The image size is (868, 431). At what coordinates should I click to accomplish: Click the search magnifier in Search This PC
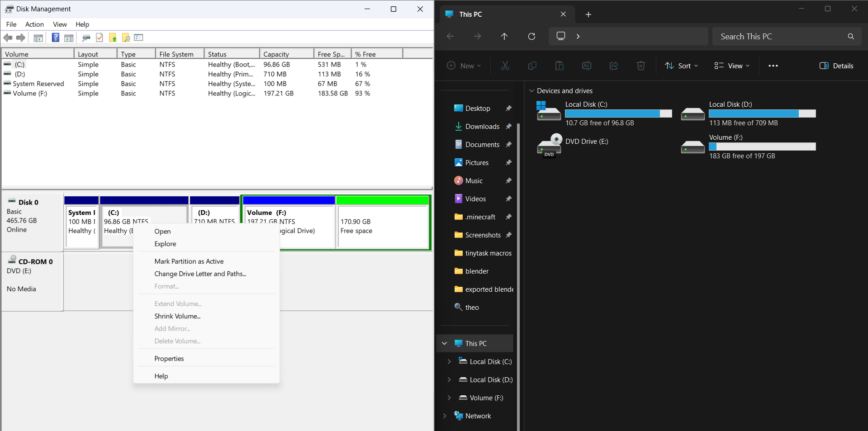click(x=851, y=36)
